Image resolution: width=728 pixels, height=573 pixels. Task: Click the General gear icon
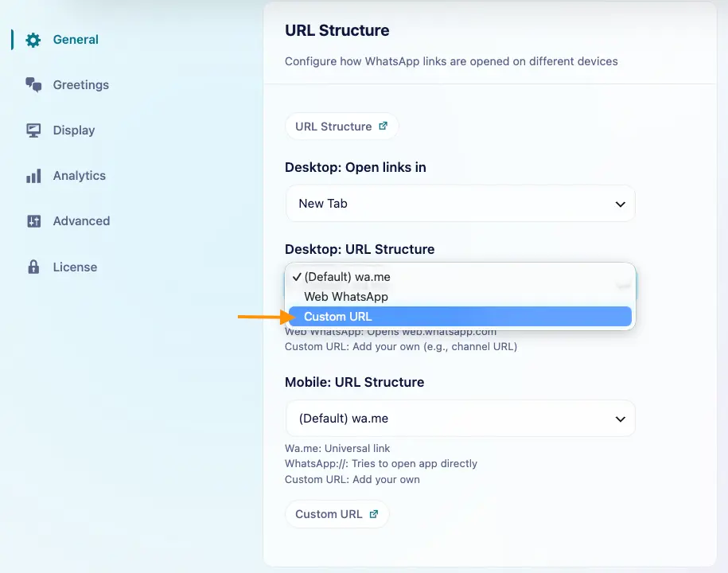pyautogui.click(x=33, y=40)
